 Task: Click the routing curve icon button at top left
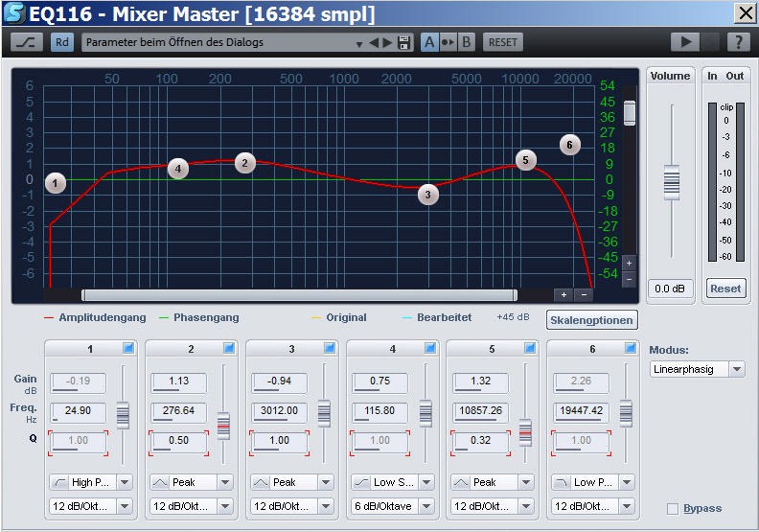point(27,42)
